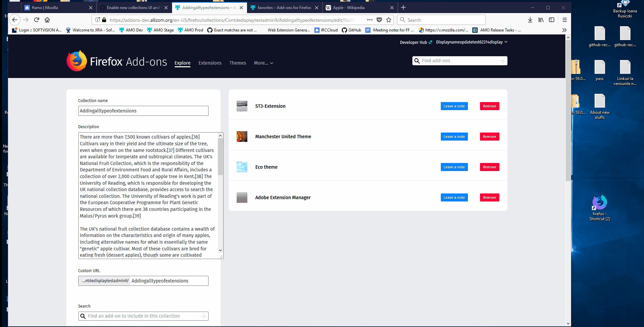Submit the Find add-ons search arrow

[502, 61]
